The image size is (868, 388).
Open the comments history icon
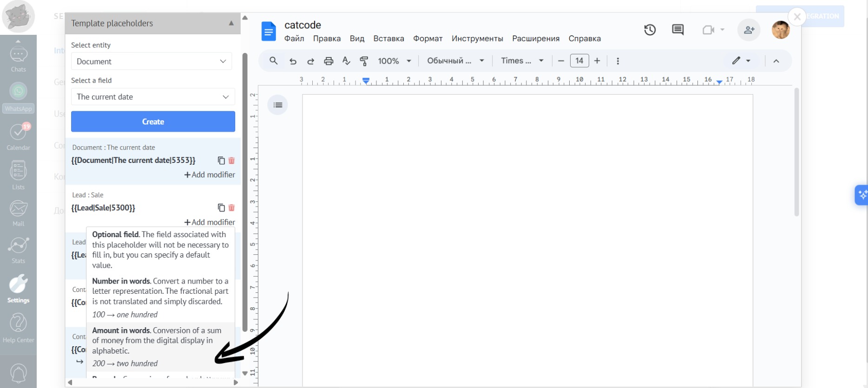pos(677,30)
